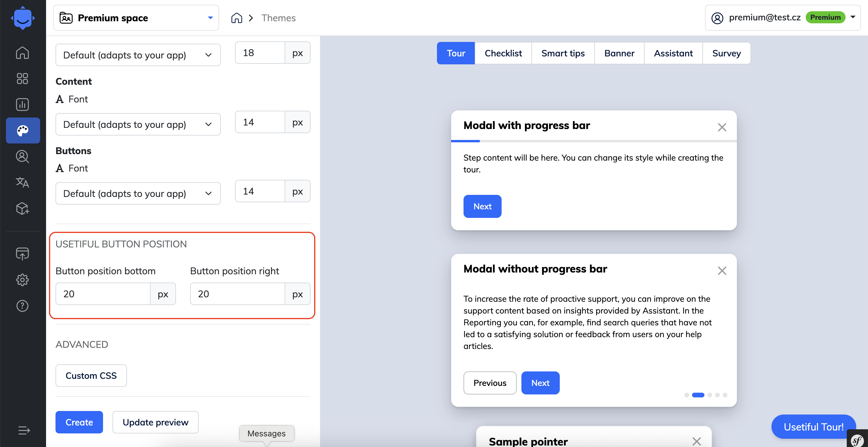The image size is (868, 447).
Task: Close the Modal with progress bar
Action: 722,127
